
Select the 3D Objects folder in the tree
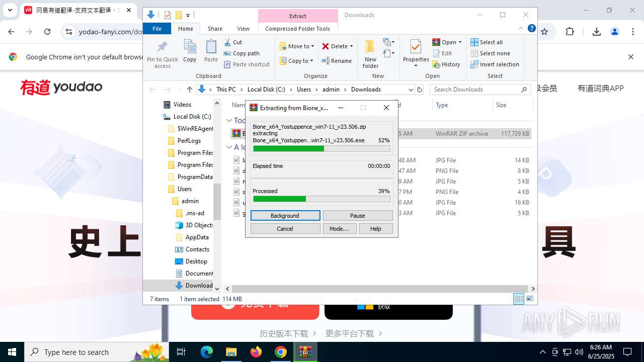tap(194, 225)
